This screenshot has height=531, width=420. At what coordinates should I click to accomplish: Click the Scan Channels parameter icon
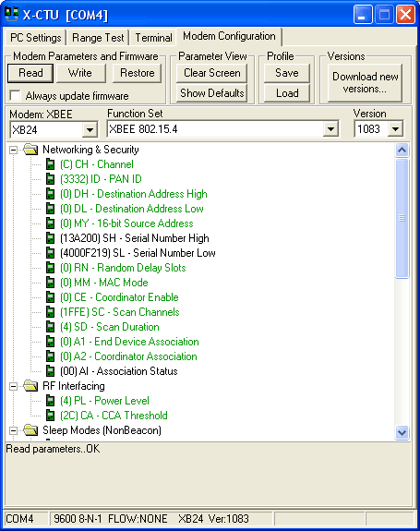coord(50,312)
